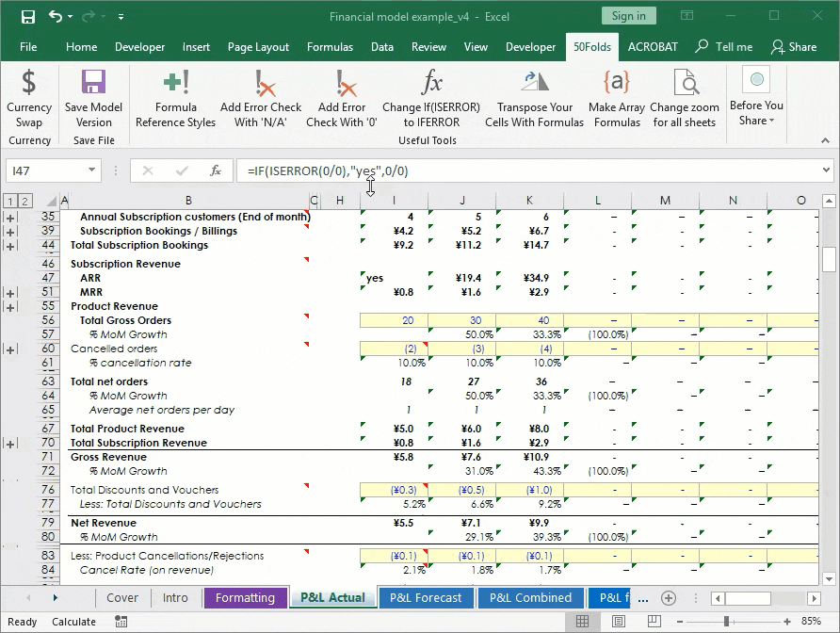Viewport: 840px width, 633px height.
Task: Open the Formulas ribbon tab
Action: coord(330,47)
